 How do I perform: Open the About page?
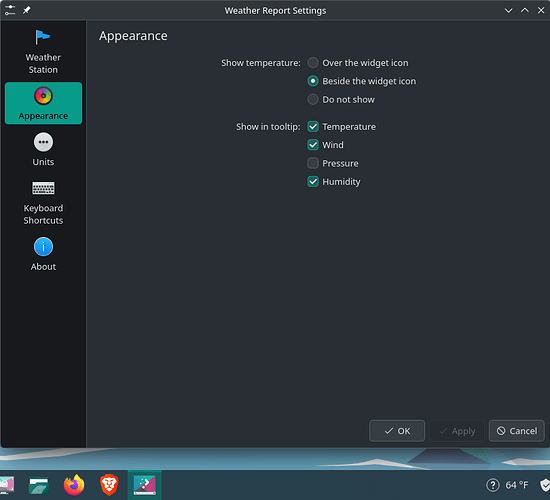point(43,254)
